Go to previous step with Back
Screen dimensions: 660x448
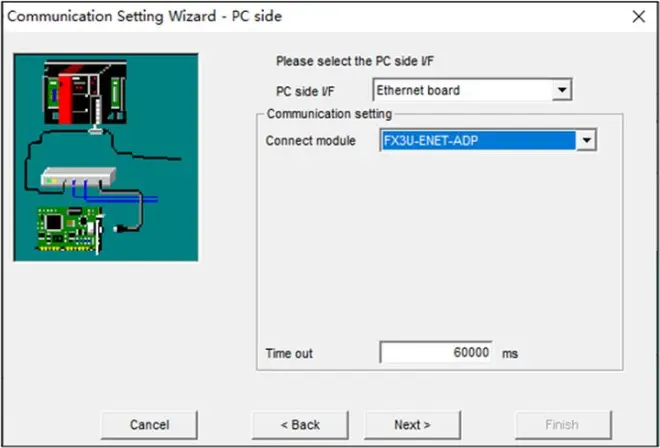(x=300, y=424)
